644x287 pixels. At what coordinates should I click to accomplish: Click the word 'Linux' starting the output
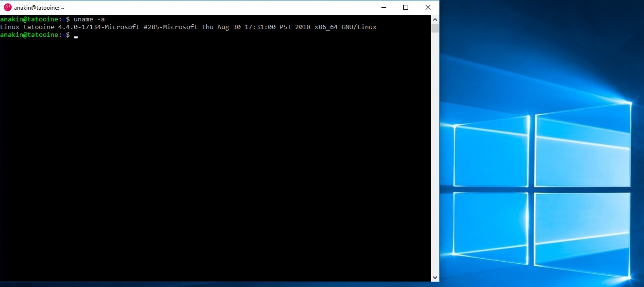(x=10, y=27)
